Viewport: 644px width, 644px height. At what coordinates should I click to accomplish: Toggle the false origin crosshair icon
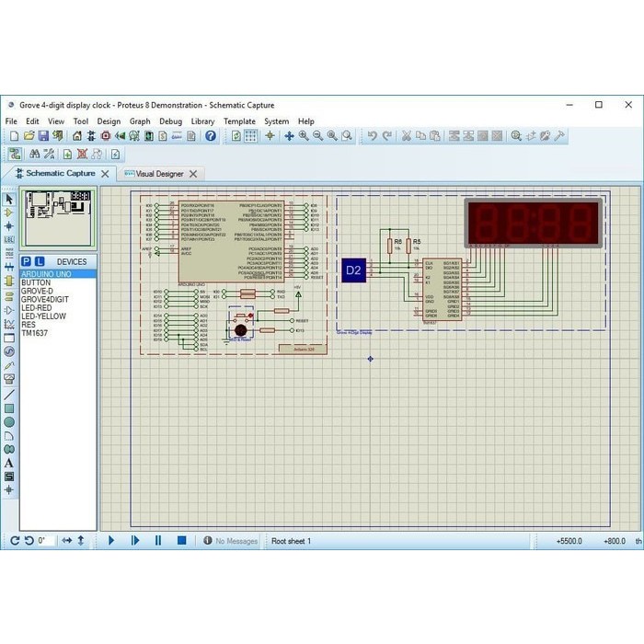click(270, 136)
